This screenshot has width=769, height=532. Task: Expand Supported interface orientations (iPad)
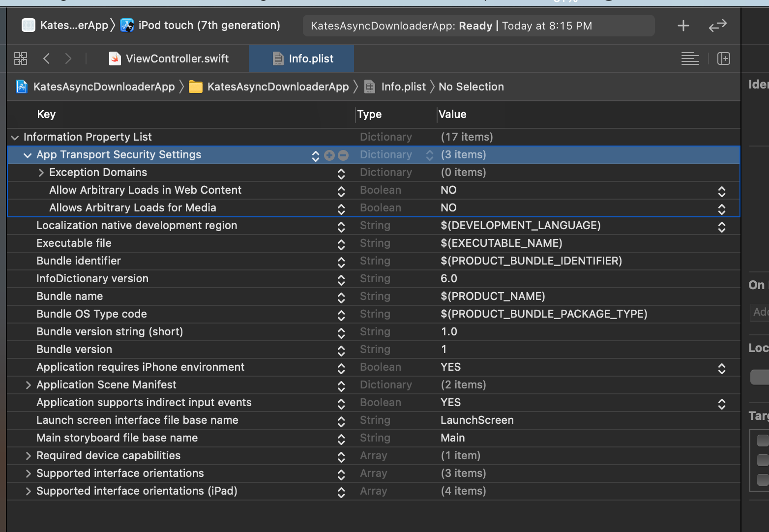click(x=28, y=491)
